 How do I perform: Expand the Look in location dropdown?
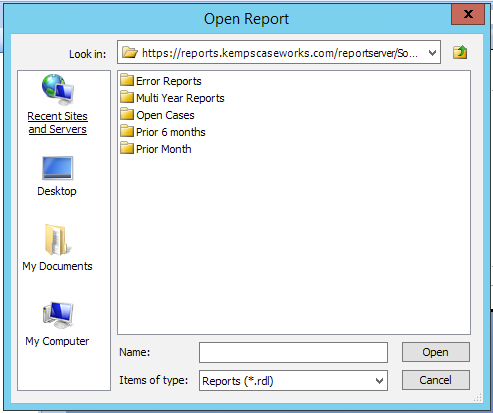pyautogui.click(x=432, y=52)
